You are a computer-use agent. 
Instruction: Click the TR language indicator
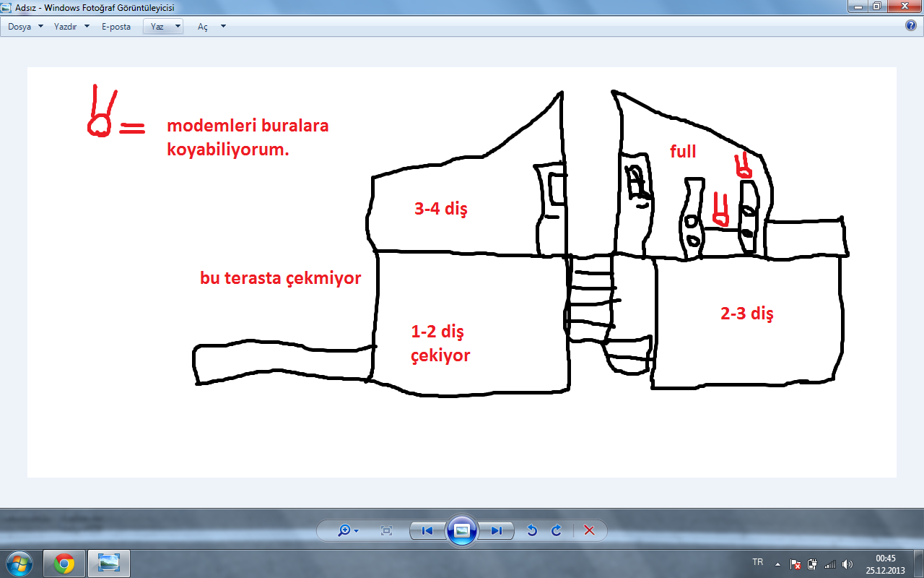point(758,562)
